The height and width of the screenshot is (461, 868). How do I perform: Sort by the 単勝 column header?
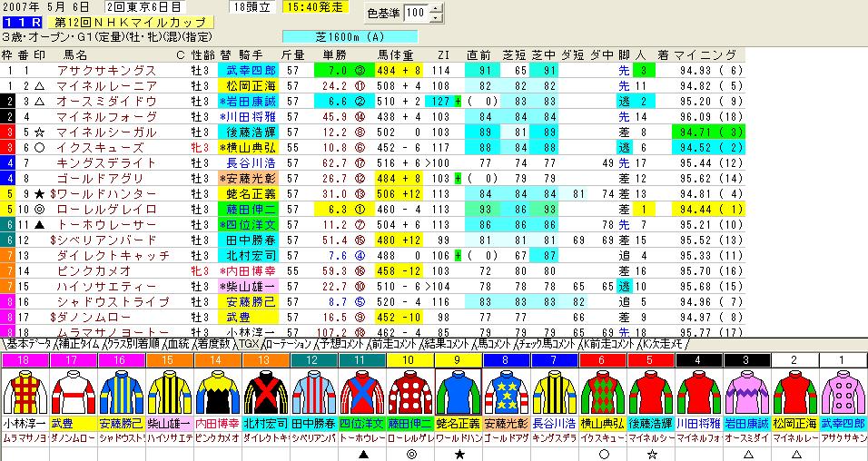[x=335, y=54]
